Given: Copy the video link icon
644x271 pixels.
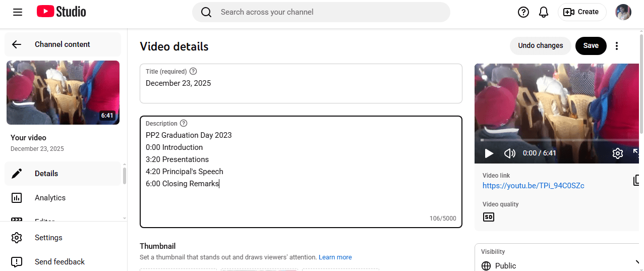Looking at the screenshot, I should point(637,180).
